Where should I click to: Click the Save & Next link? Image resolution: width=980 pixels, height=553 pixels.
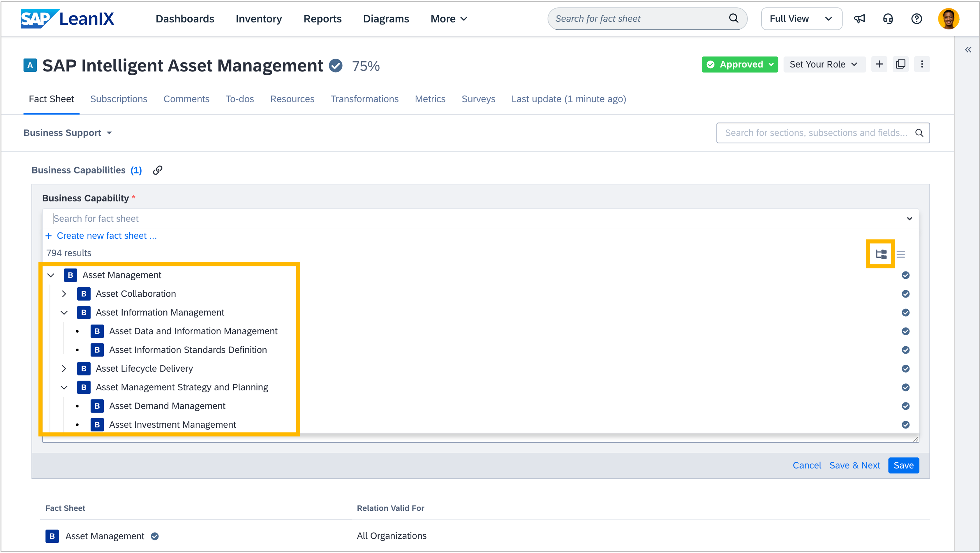[x=854, y=466]
